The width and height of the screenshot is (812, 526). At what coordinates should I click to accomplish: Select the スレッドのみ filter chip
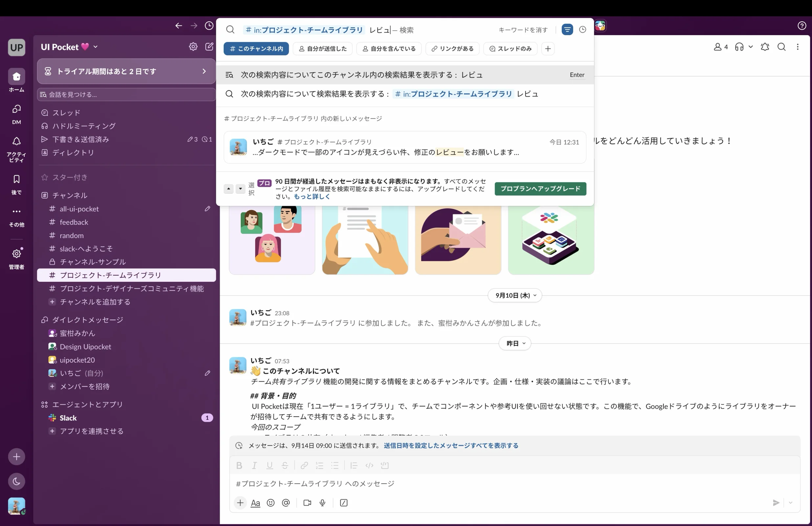pyautogui.click(x=510, y=49)
